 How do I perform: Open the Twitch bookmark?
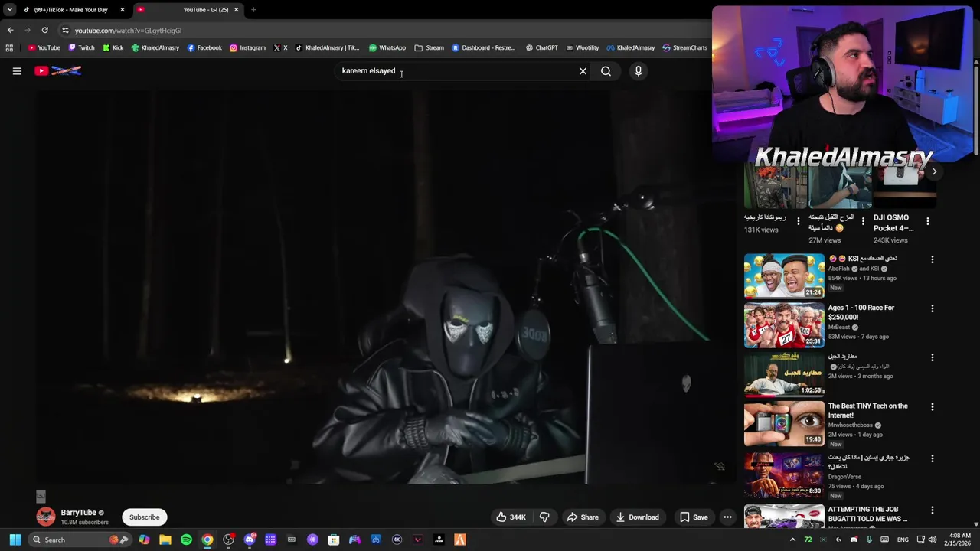point(81,47)
